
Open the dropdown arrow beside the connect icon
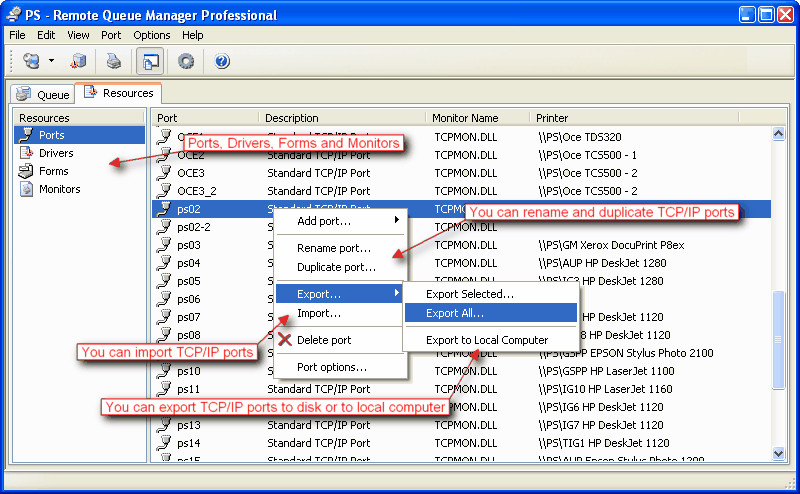tap(51, 61)
